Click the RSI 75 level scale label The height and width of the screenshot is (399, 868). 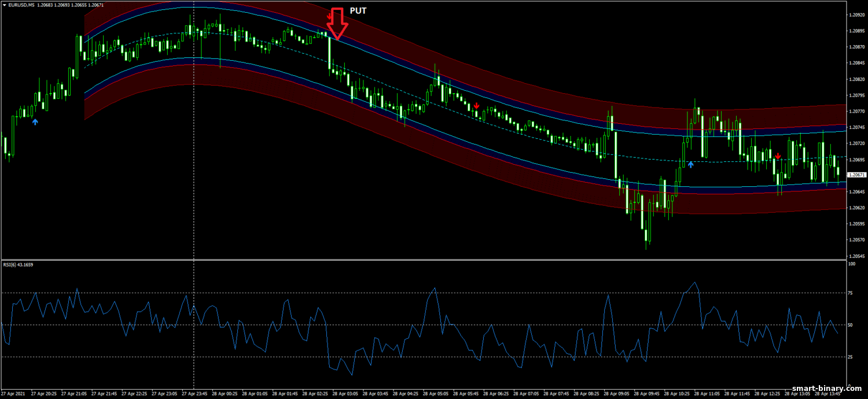point(851,294)
